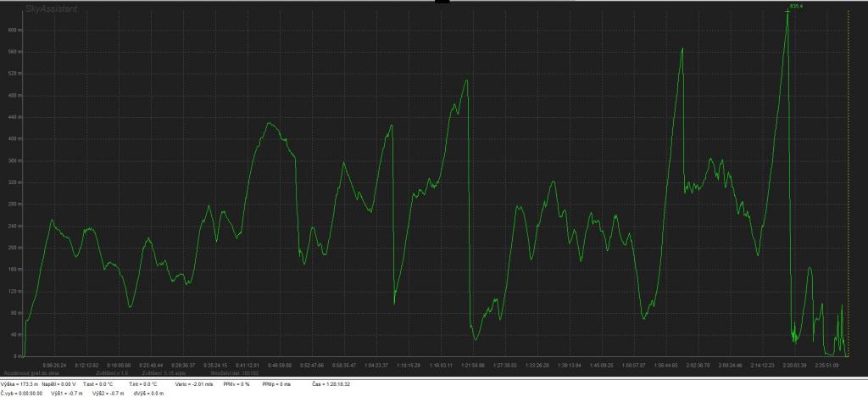Image resolution: width=868 pixels, height=397 pixels.
Task: Click the yellow dotted vertical cursor line
Action: tap(848, 170)
